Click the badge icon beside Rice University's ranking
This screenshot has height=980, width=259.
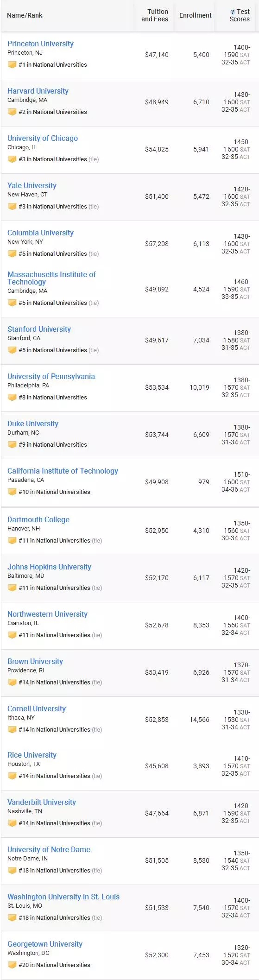[12, 776]
